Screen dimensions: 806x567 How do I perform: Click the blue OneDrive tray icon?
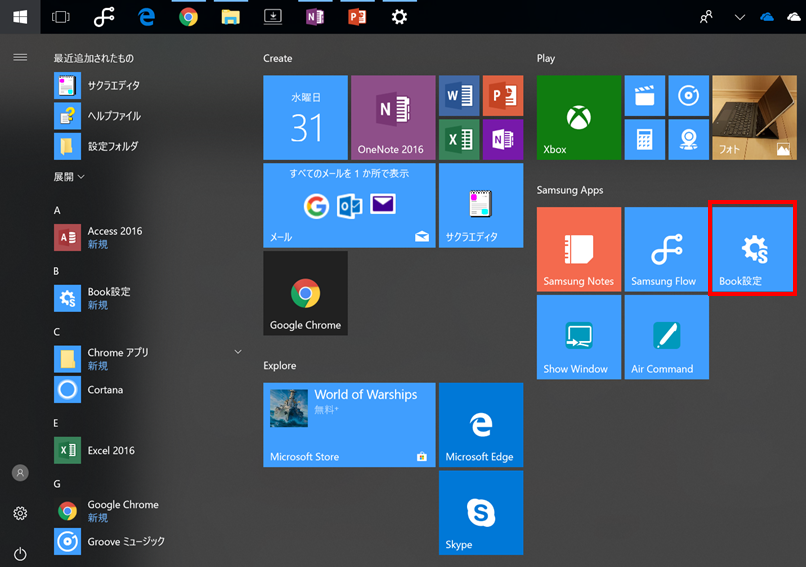pos(766,17)
